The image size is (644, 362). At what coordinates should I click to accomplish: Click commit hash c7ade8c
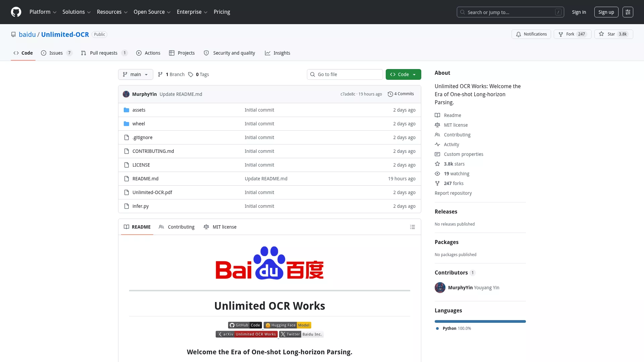coord(348,94)
